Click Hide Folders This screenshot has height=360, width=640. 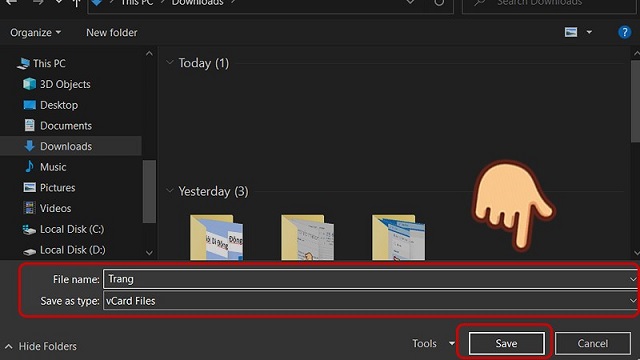[x=47, y=347]
